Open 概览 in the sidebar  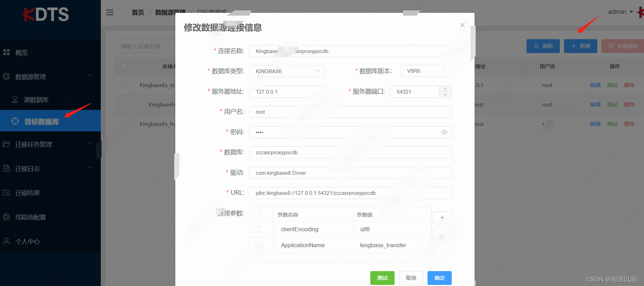pyautogui.click(x=50, y=52)
